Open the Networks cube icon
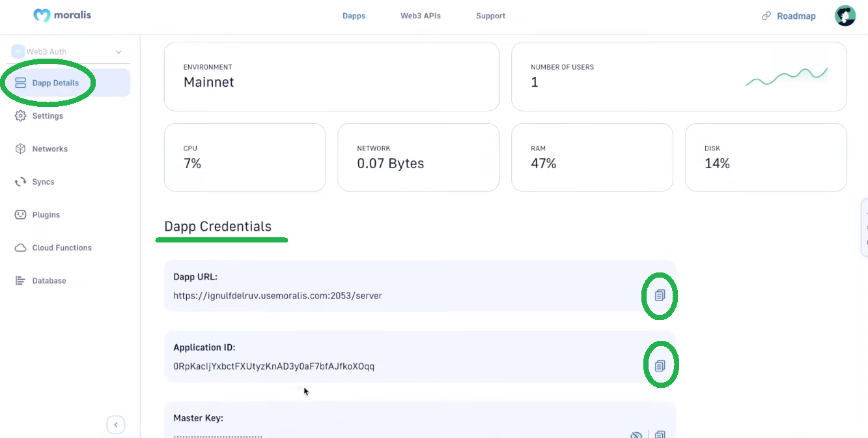Screen dimensions: 868x438 coord(20,149)
